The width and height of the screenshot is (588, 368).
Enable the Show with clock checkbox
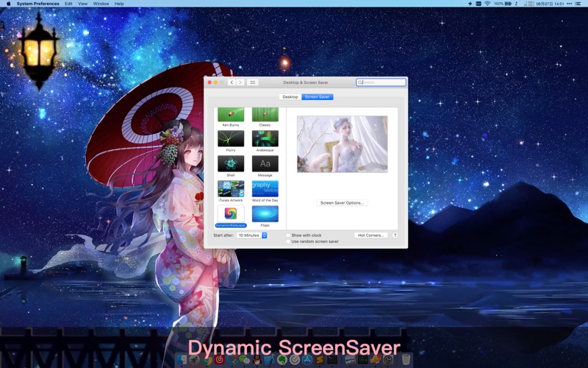(x=288, y=236)
